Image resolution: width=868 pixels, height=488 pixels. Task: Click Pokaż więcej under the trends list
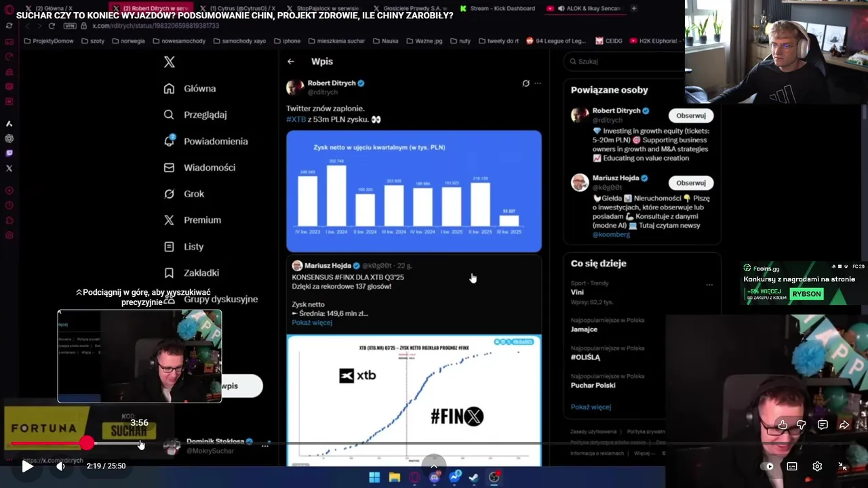coord(591,407)
